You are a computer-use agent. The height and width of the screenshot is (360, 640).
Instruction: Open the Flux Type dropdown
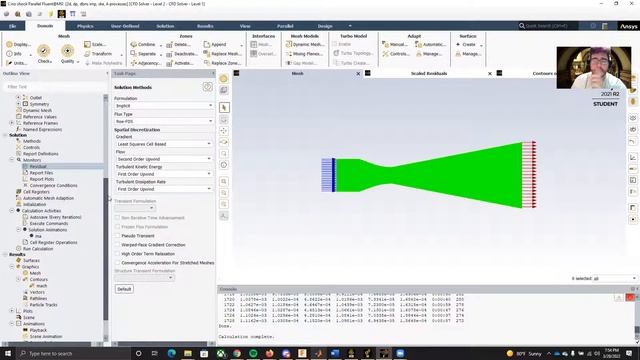tap(164, 121)
